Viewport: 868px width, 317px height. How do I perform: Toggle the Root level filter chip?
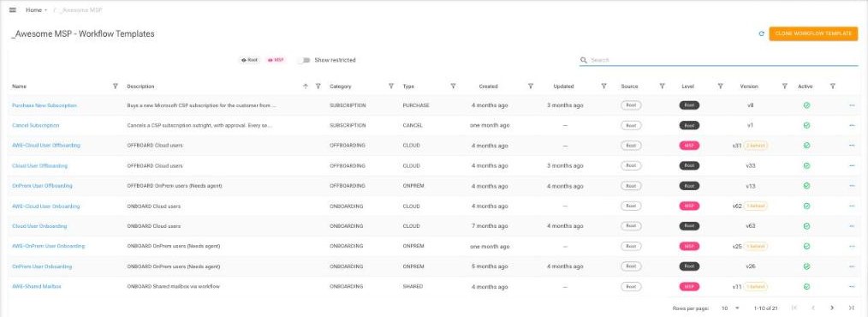(x=250, y=60)
